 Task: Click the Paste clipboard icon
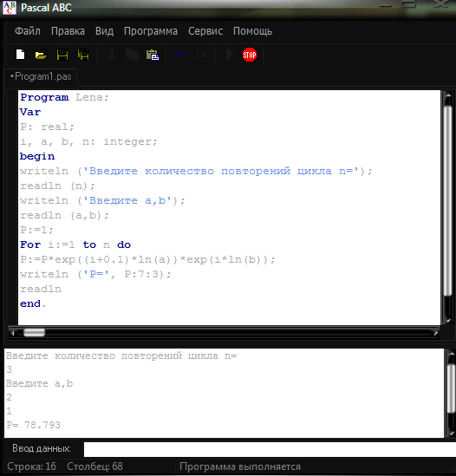tap(153, 55)
